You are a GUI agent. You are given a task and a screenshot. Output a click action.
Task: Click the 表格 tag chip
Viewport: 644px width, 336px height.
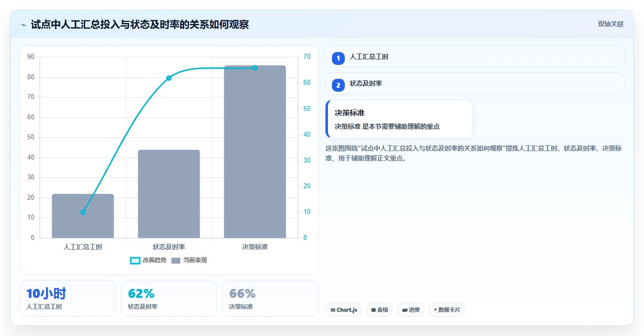(379, 310)
